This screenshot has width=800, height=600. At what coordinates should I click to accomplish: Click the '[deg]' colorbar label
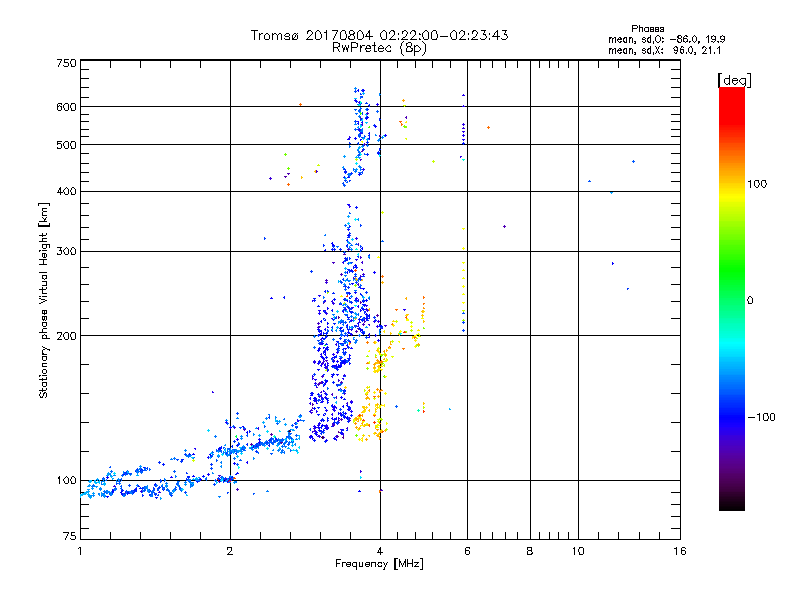(734, 80)
